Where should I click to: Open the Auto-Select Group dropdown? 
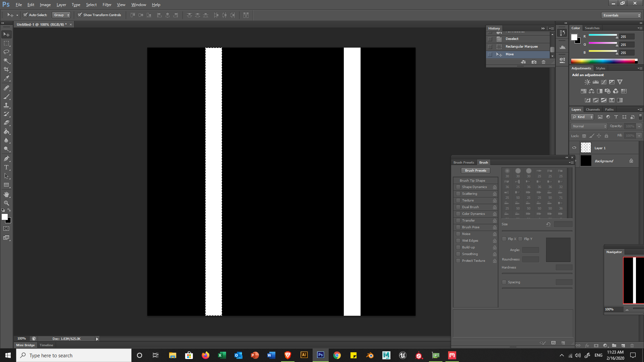(x=61, y=15)
